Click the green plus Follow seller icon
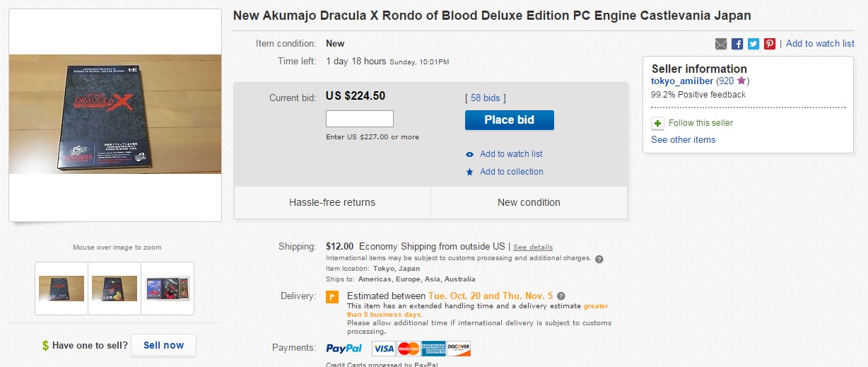The image size is (868, 367). [x=657, y=123]
